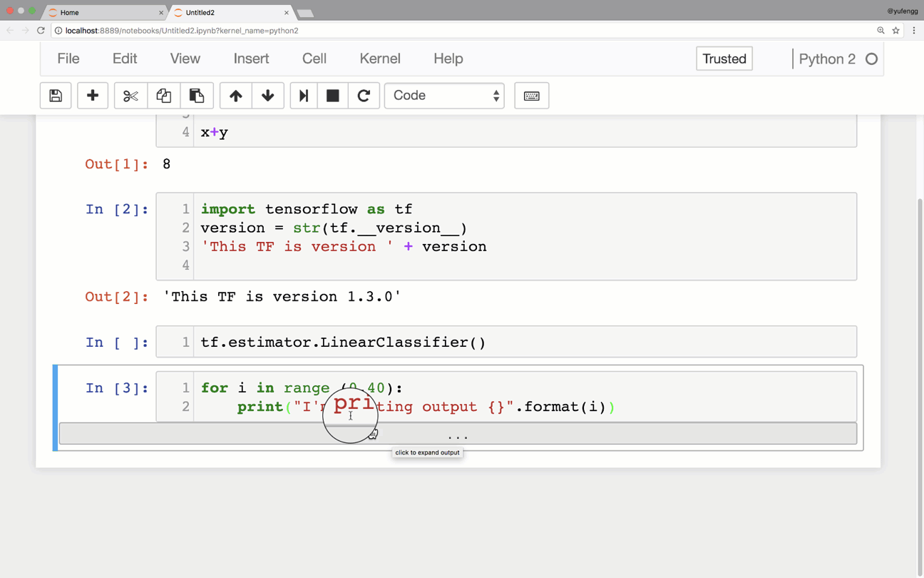Expand the collapsed output of cell 3

click(458, 434)
